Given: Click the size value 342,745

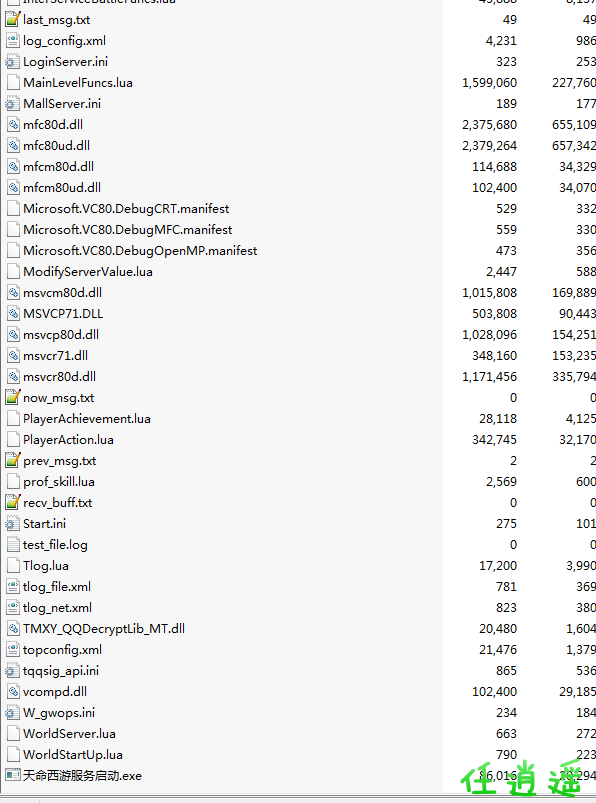Looking at the screenshot, I should (x=495, y=439).
